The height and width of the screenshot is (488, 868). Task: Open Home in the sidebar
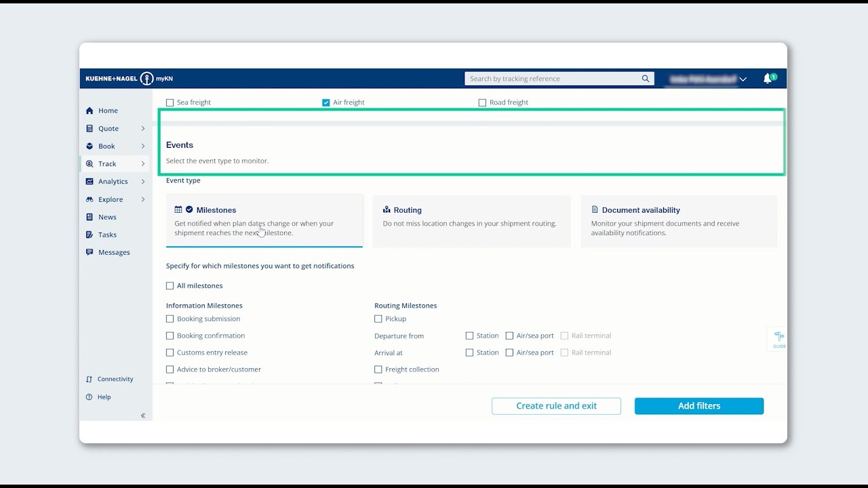tap(108, 110)
